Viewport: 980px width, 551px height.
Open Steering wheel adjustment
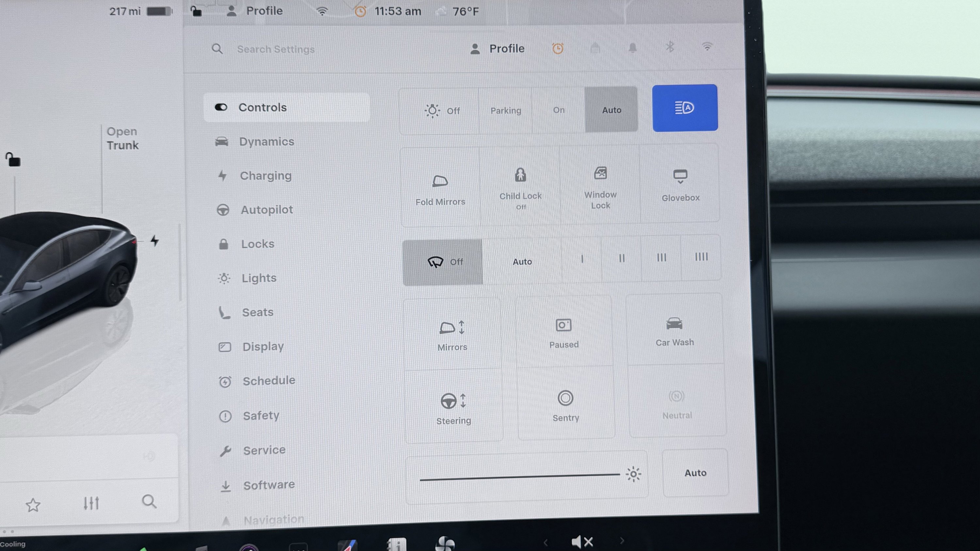[453, 408]
